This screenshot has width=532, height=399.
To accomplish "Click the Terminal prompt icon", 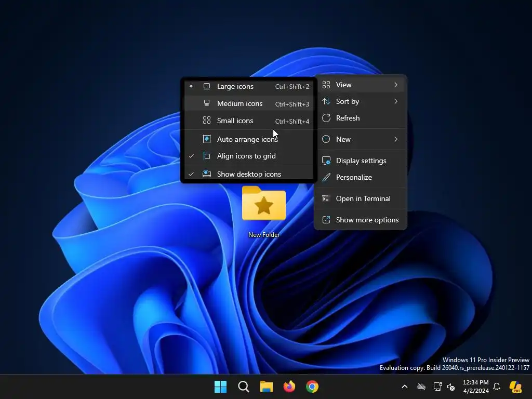I will point(326,198).
